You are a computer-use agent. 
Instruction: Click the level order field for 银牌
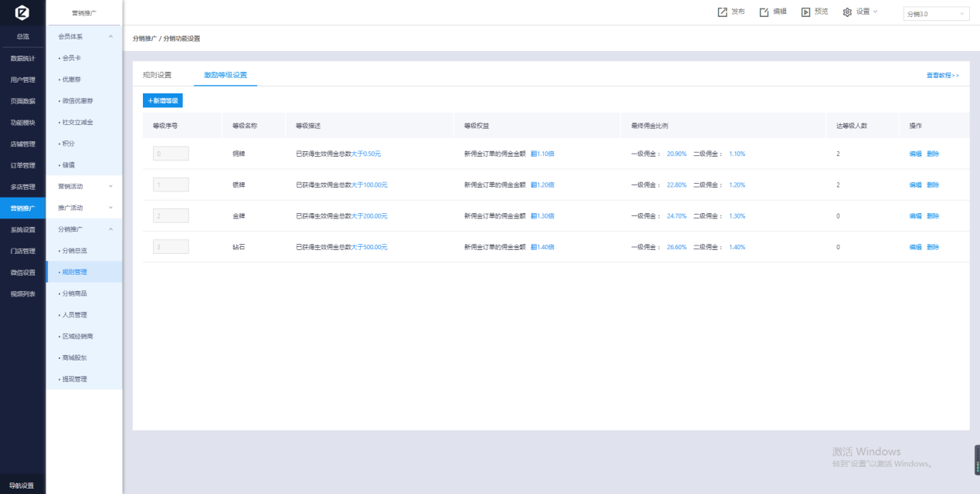pyautogui.click(x=171, y=184)
